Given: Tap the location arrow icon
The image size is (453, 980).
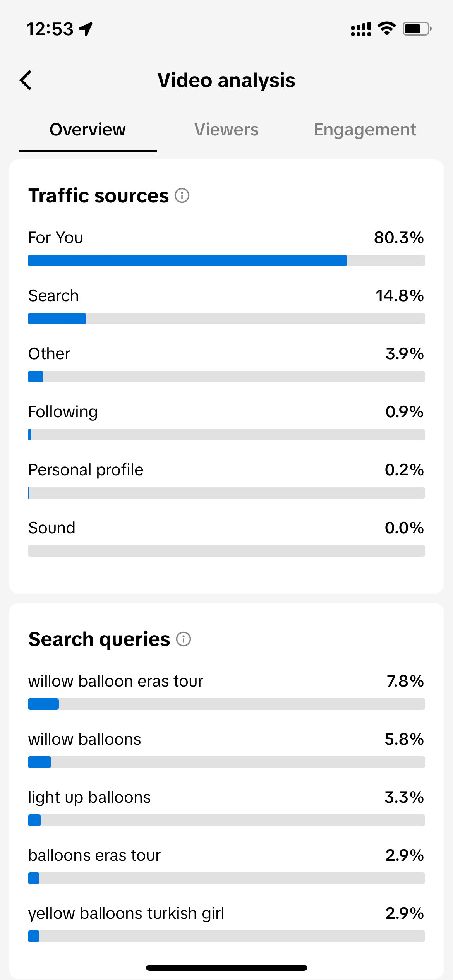Looking at the screenshot, I should pos(86,29).
